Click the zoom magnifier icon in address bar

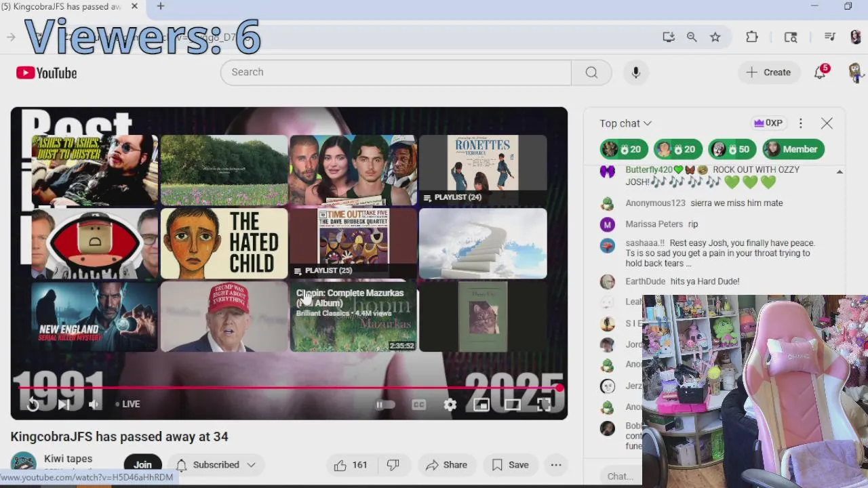tap(692, 37)
